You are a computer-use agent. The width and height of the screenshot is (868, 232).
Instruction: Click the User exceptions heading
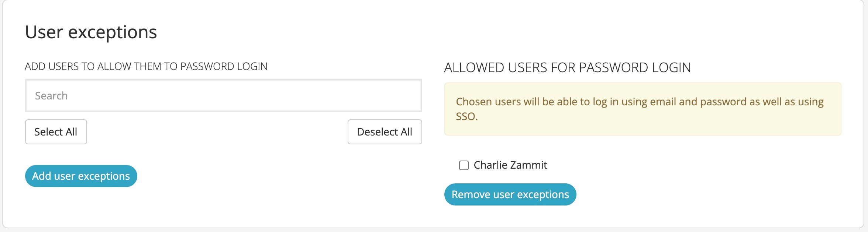[91, 32]
